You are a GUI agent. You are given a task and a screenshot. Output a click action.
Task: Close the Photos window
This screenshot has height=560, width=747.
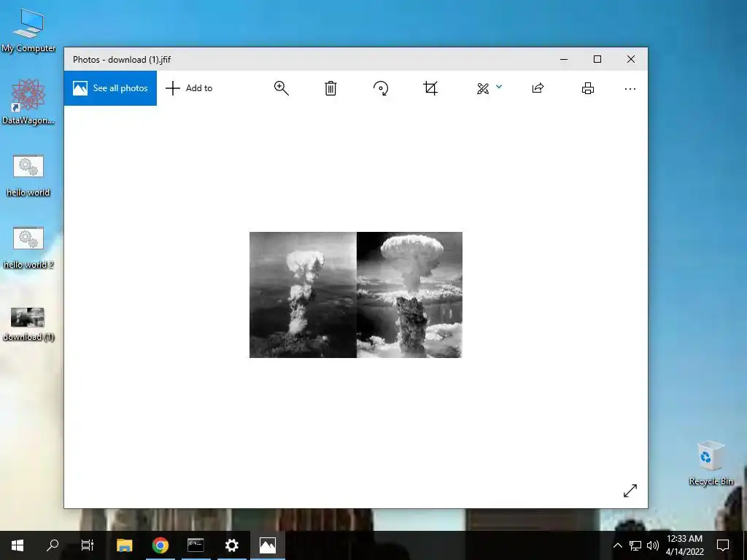coord(631,59)
